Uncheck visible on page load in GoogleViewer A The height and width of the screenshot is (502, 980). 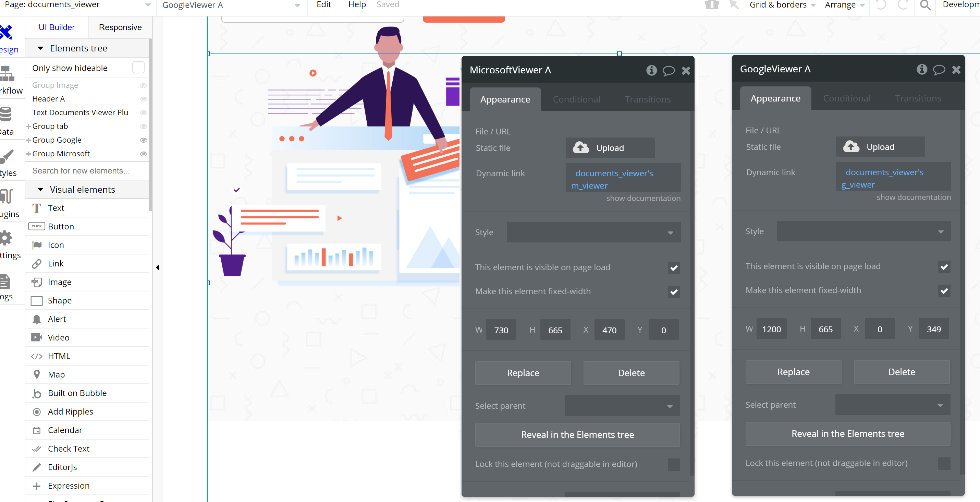pos(944,267)
